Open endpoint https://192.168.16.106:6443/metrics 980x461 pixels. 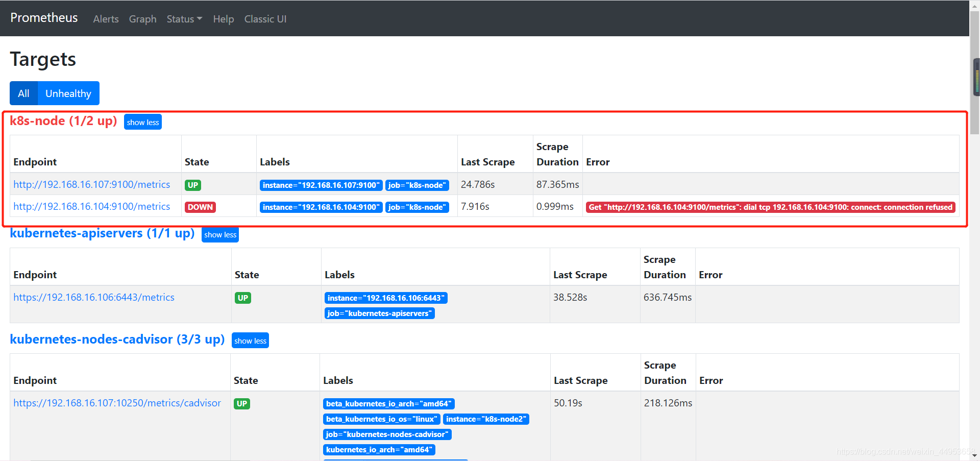click(94, 297)
